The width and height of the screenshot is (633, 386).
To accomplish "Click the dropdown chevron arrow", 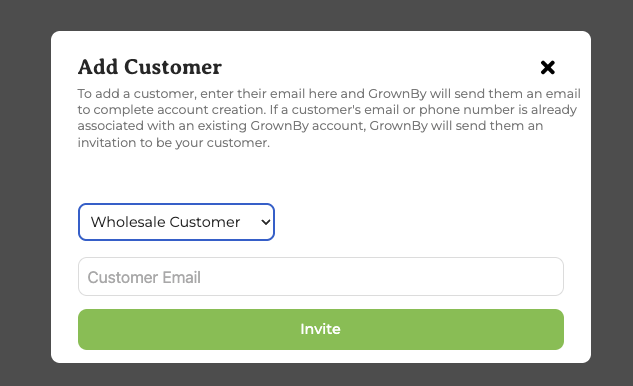I will coord(265,222).
